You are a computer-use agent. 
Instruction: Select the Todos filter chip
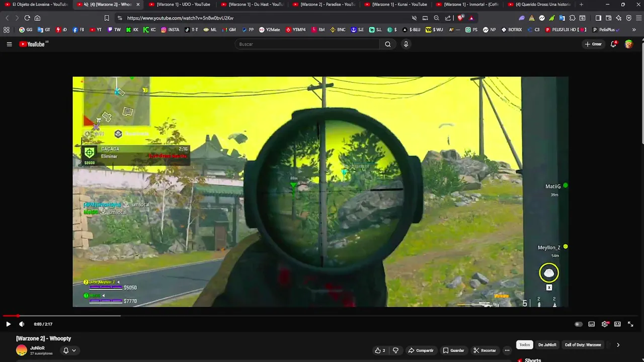pos(525,345)
